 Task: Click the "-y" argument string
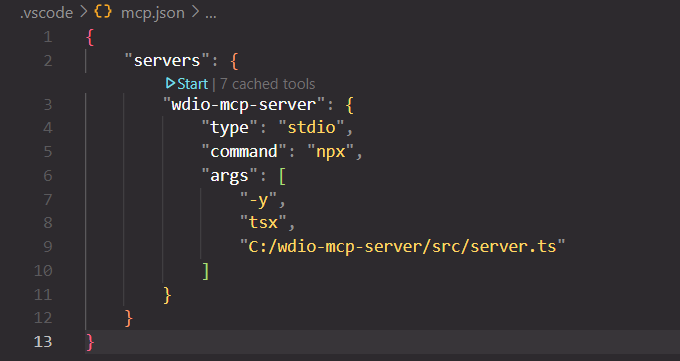pyautogui.click(x=258, y=200)
